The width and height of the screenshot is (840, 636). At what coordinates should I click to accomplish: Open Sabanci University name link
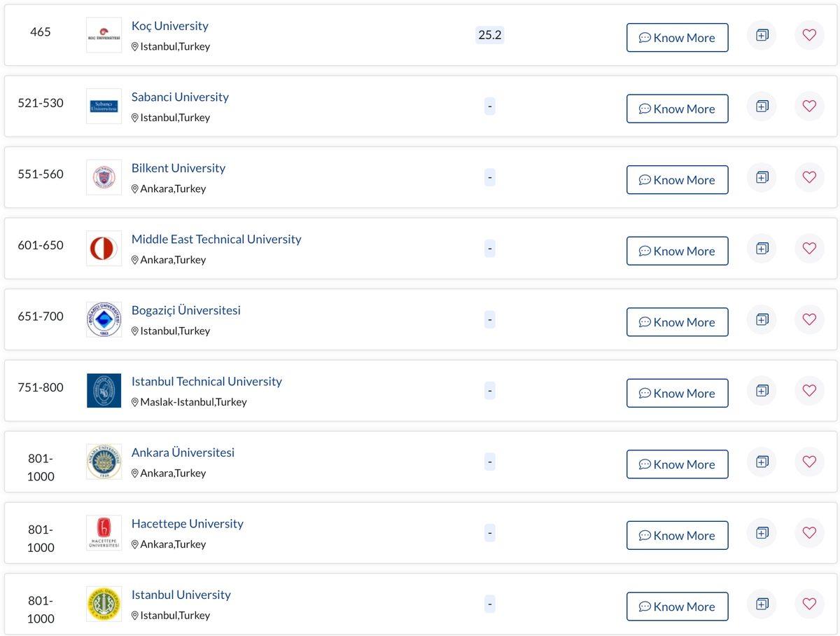coord(180,97)
